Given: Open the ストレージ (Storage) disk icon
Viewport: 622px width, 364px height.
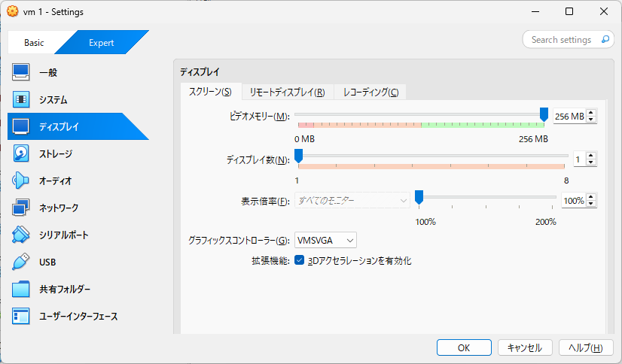Looking at the screenshot, I should coord(20,154).
